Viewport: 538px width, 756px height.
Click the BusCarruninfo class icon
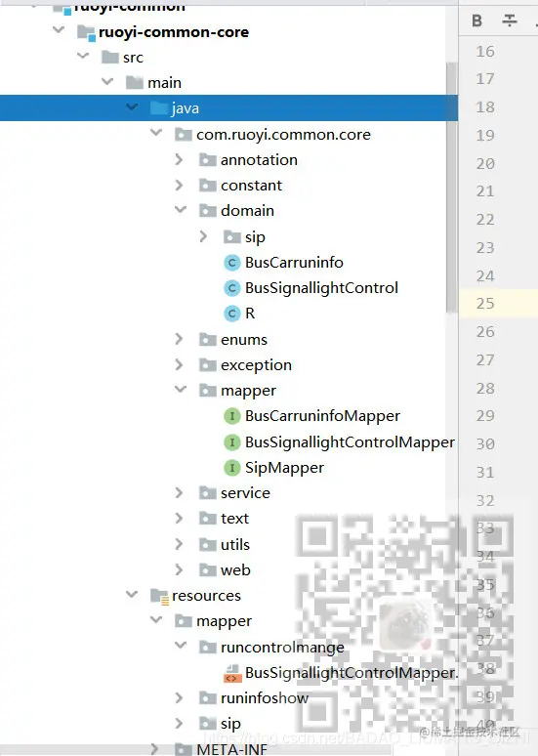pos(231,263)
